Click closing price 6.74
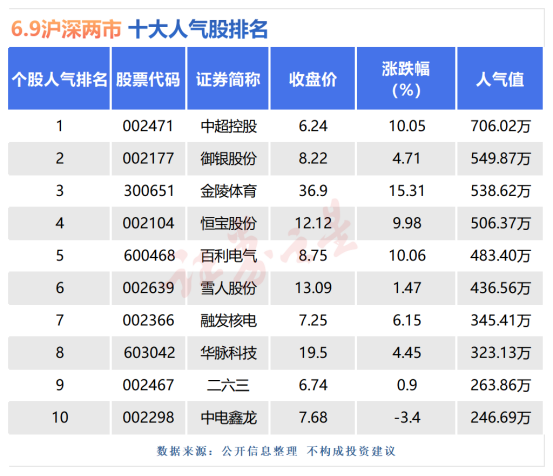The width and height of the screenshot is (553, 476). [x=313, y=385]
